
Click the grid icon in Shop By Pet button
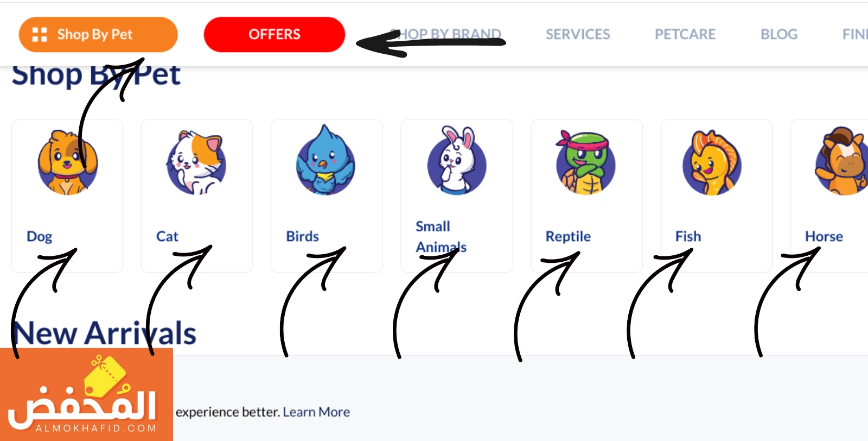click(x=40, y=35)
